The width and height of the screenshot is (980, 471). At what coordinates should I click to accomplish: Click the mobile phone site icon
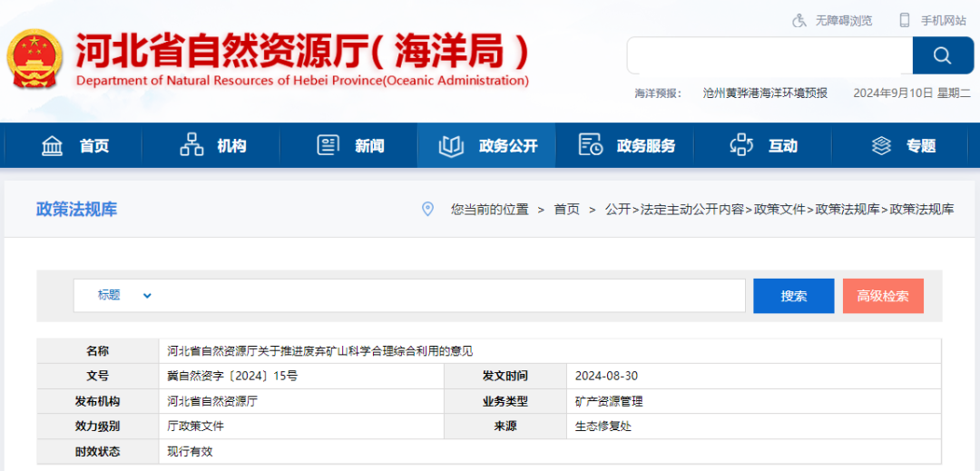(x=904, y=20)
